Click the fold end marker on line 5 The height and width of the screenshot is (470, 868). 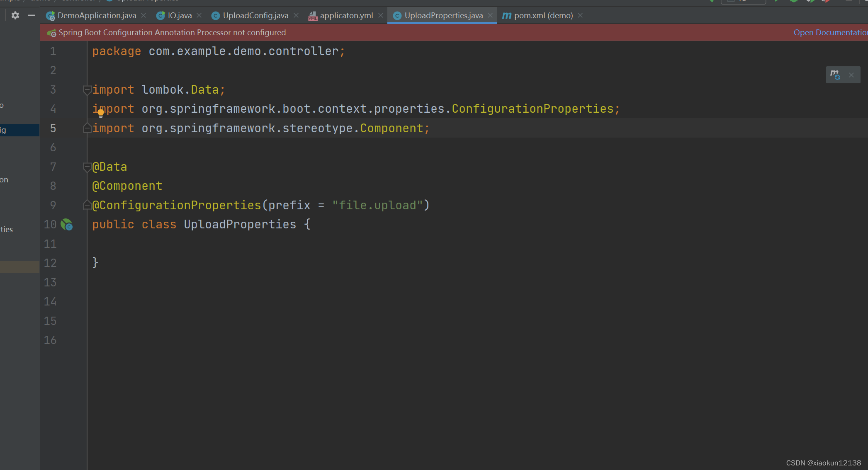tap(87, 128)
